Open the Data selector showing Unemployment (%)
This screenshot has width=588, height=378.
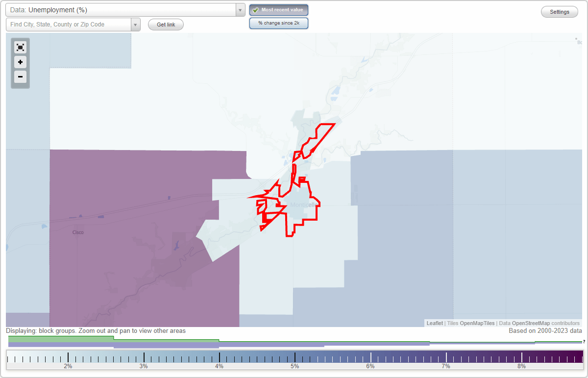[x=118, y=9]
